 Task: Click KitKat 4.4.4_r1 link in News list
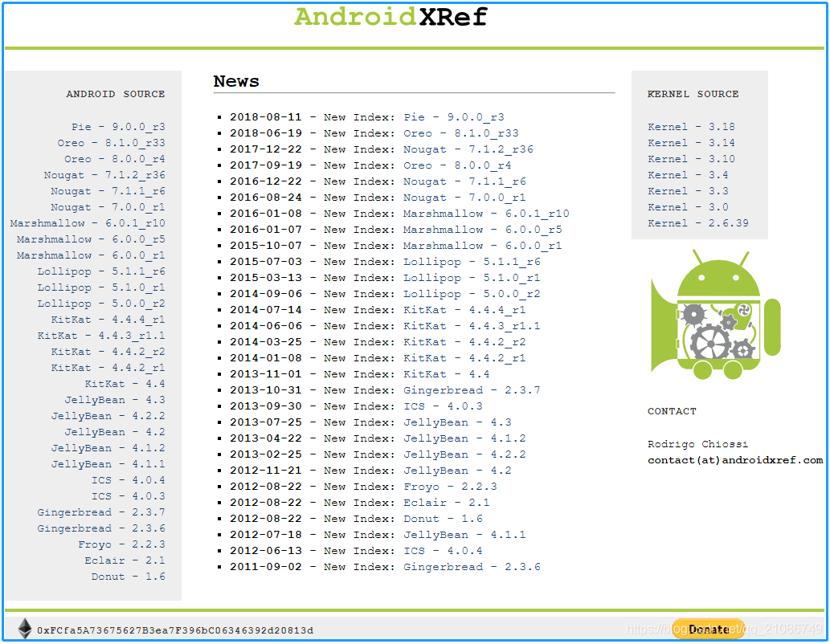(464, 310)
